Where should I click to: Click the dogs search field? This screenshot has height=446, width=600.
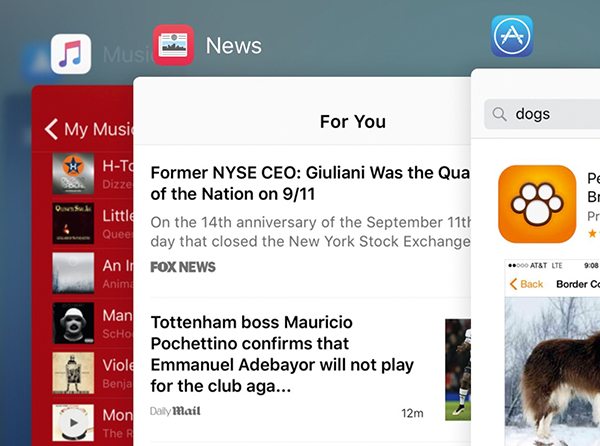tap(542, 114)
